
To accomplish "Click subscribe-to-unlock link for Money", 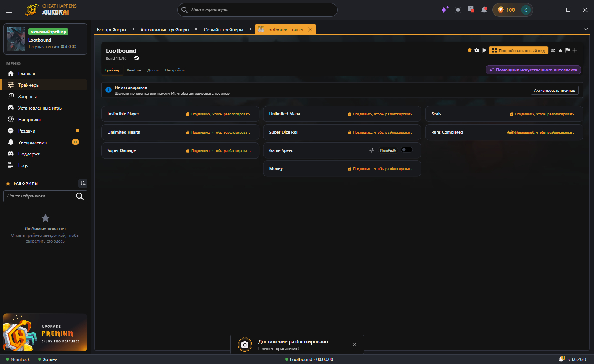I will 380,169.
